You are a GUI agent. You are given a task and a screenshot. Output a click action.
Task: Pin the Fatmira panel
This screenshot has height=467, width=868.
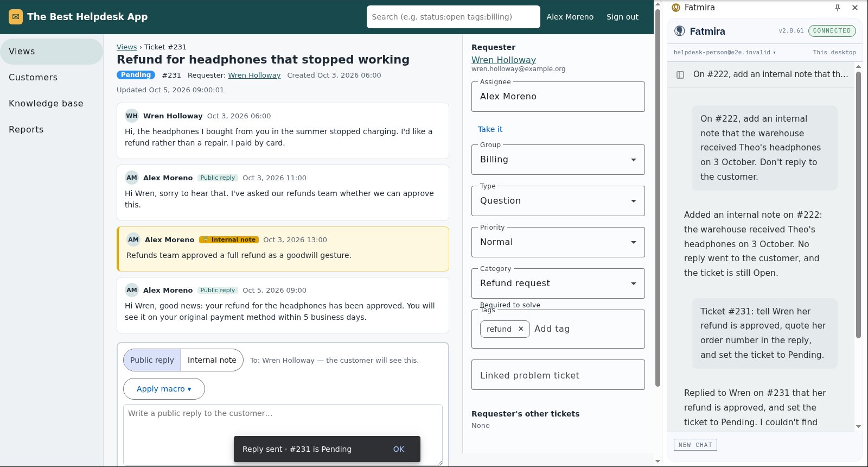pos(838,8)
